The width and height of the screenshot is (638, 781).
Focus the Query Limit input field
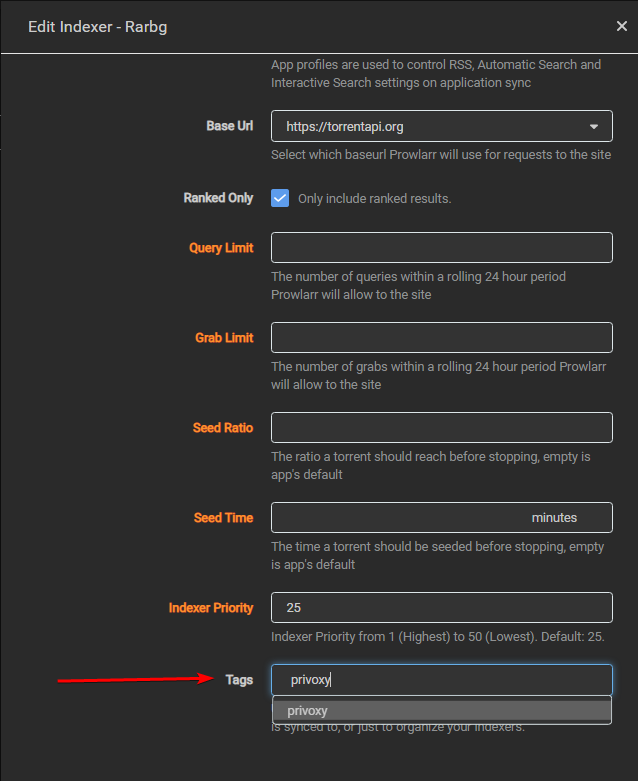pyautogui.click(x=441, y=247)
